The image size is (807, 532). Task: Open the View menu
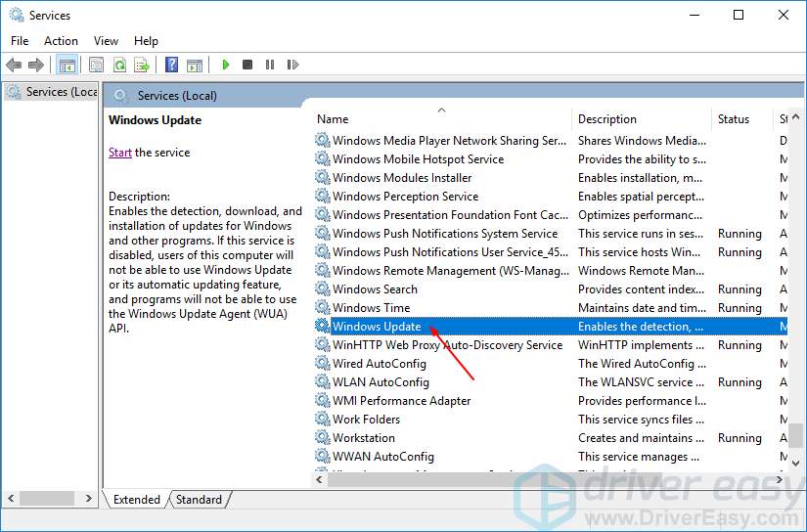(106, 41)
